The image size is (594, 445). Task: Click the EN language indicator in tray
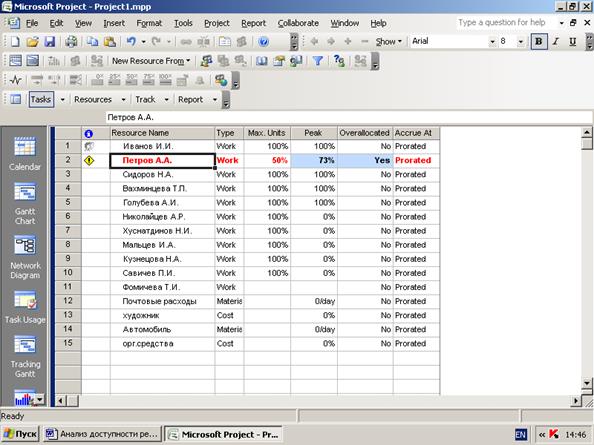coord(521,434)
